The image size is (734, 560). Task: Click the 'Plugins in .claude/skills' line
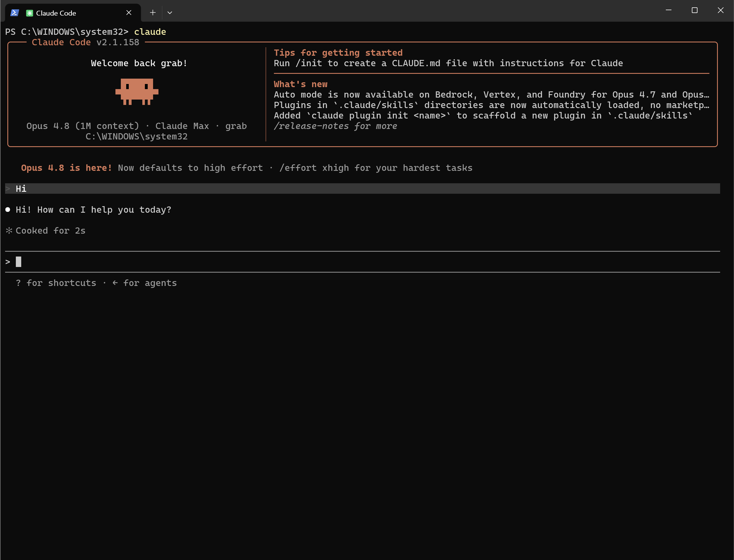coord(492,105)
